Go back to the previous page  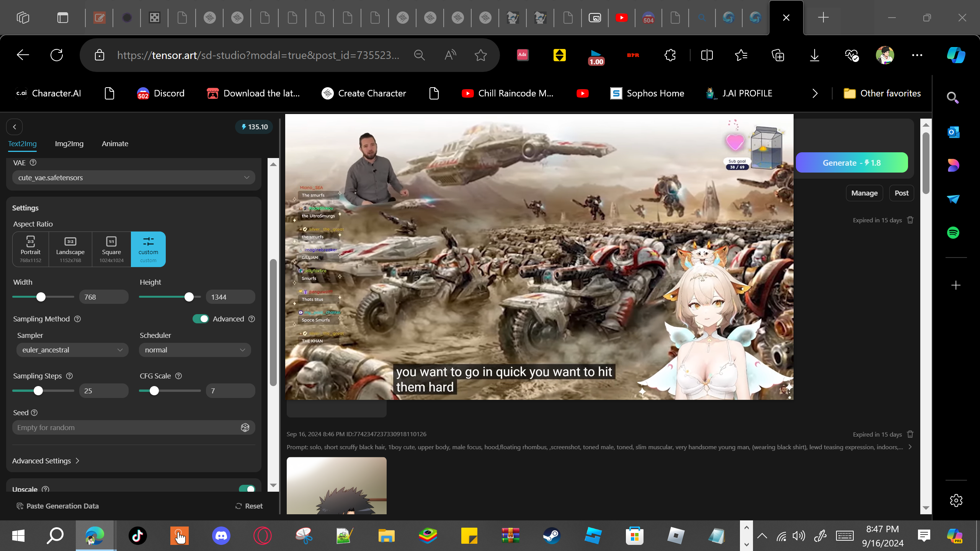[x=23, y=55]
